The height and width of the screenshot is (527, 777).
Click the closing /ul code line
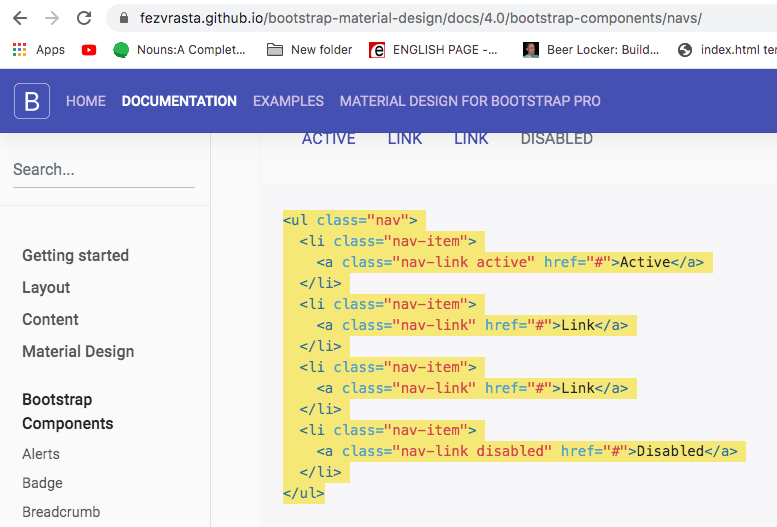tap(303, 493)
